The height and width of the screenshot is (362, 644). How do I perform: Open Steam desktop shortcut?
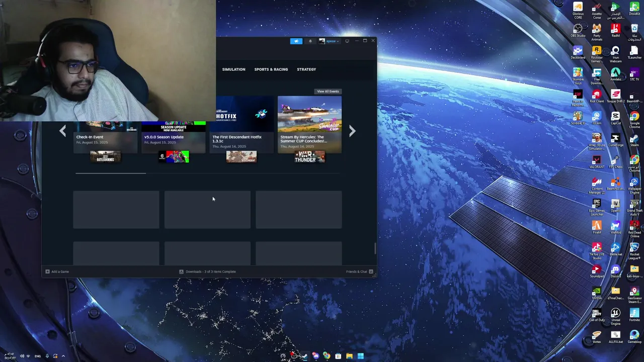pos(634,140)
